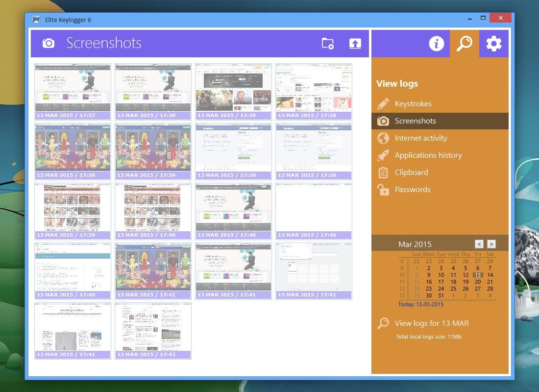The width and height of the screenshot is (539, 392).
Task: Click the View logs heading
Action: tap(397, 84)
